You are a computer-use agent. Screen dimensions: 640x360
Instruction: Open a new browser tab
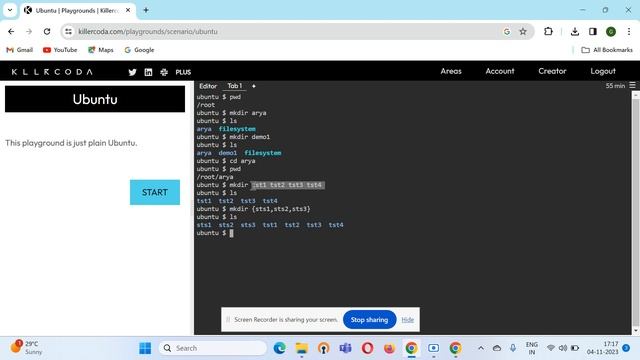tap(146, 10)
